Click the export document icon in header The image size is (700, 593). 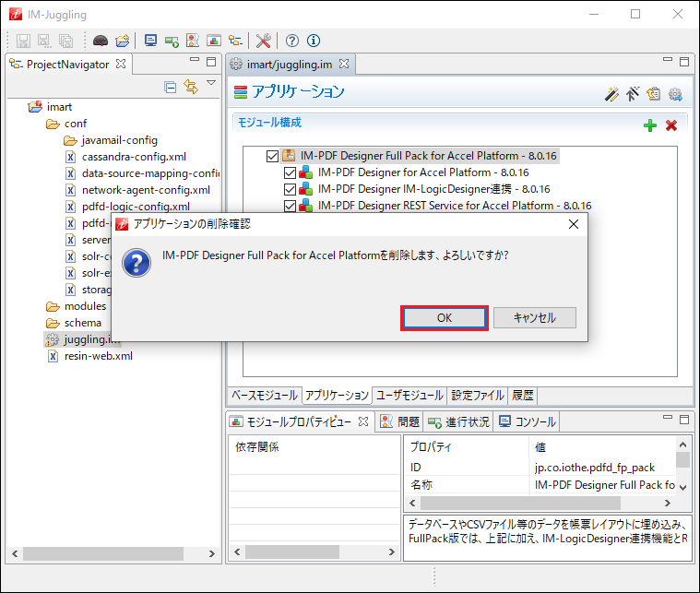coord(654,94)
